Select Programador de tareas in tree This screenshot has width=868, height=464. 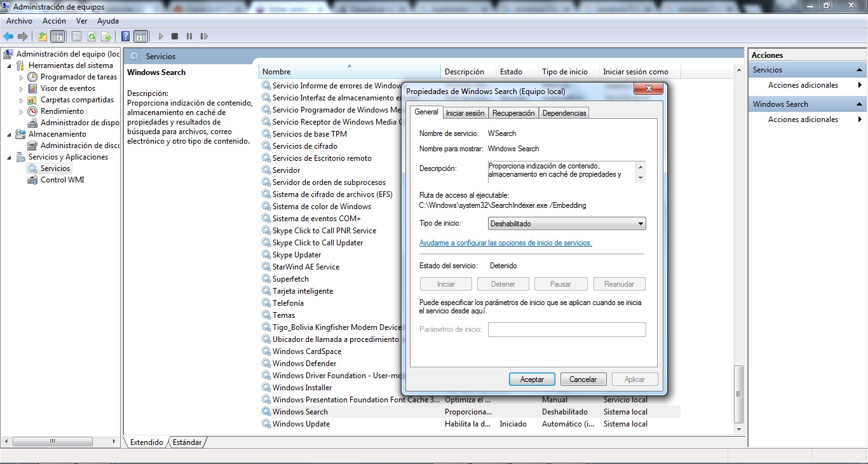79,77
